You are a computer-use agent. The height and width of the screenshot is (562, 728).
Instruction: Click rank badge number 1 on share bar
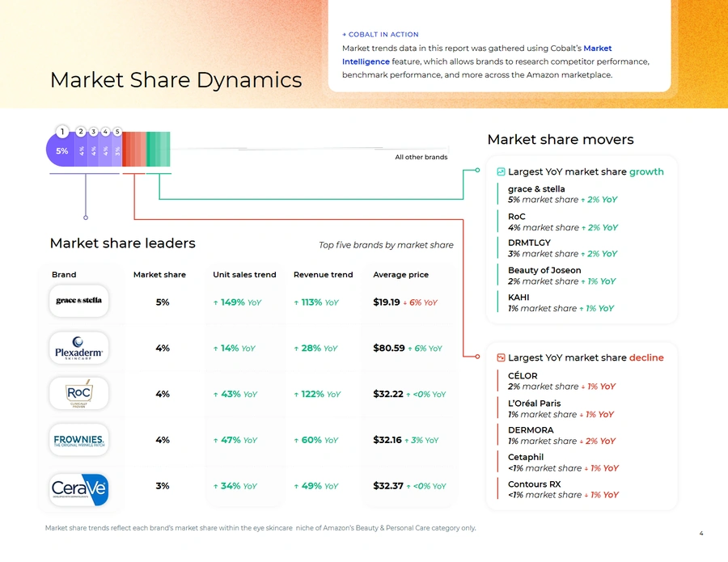point(62,132)
